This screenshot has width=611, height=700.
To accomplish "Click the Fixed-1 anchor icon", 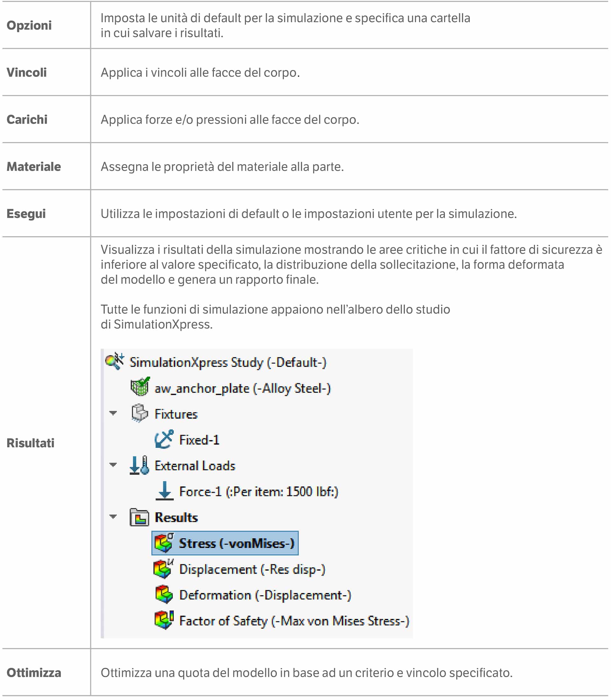I will coord(164,439).
